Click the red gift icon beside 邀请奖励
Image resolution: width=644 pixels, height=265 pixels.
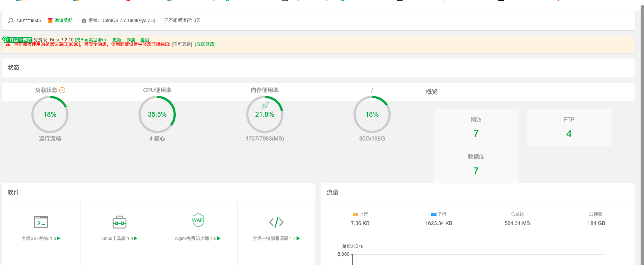pos(50,20)
